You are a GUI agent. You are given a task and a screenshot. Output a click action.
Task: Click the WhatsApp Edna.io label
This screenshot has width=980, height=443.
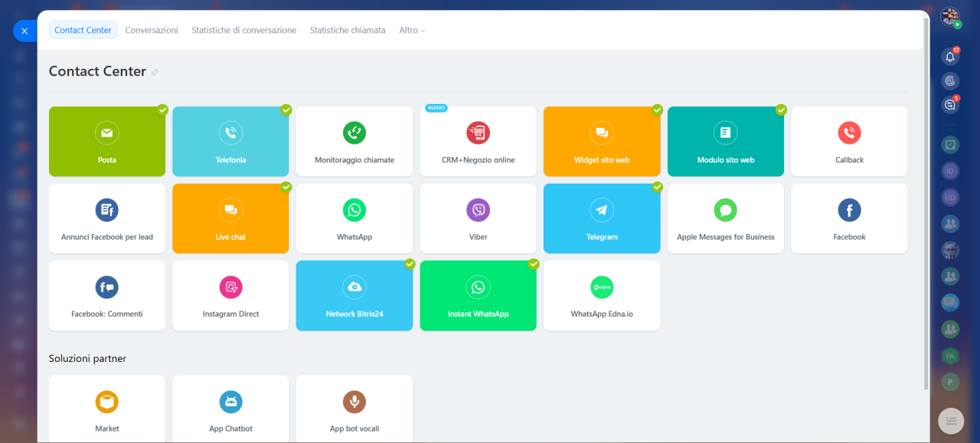tap(602, 314)
